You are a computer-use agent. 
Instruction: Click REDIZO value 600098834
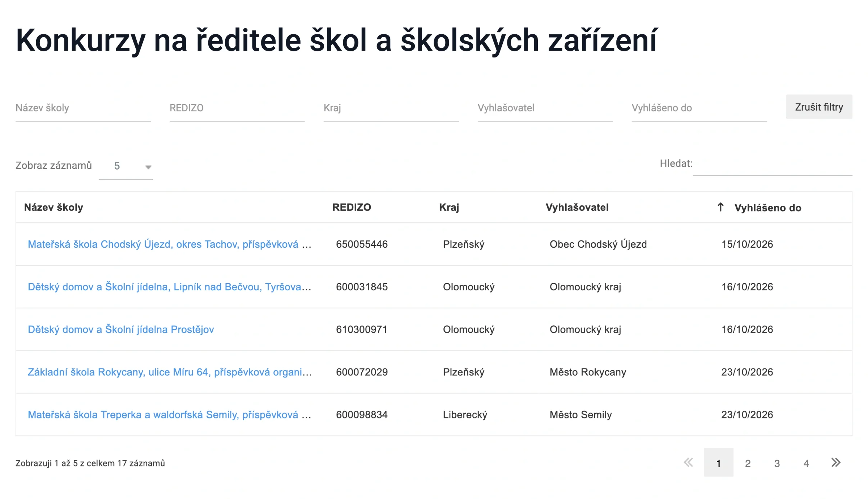(x=362, y=415)
